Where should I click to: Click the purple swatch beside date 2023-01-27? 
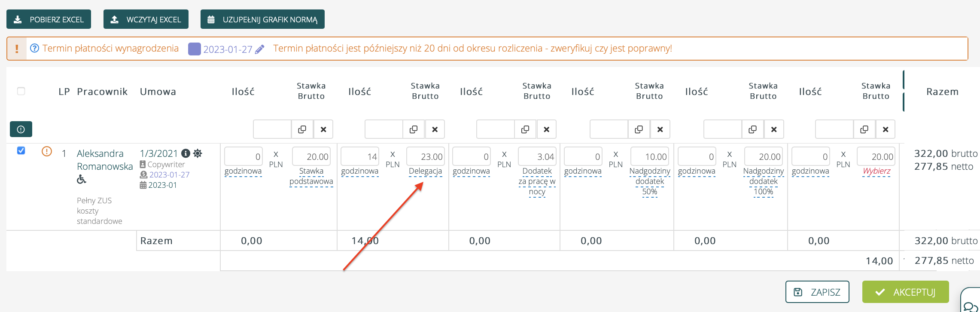(195, 49)
